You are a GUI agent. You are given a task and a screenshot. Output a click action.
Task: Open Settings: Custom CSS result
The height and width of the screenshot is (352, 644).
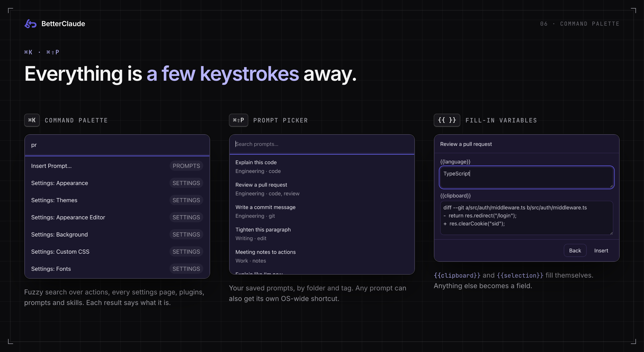[117, 252]
